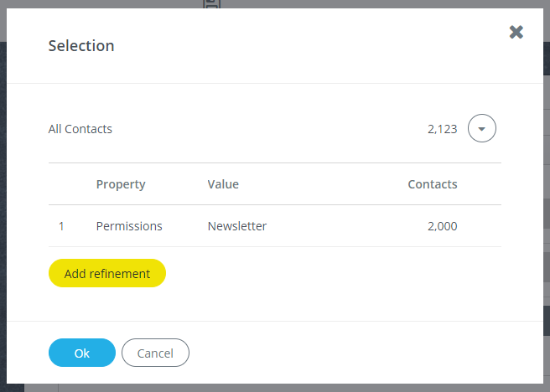Click the All Contacts label

[80, 129]
